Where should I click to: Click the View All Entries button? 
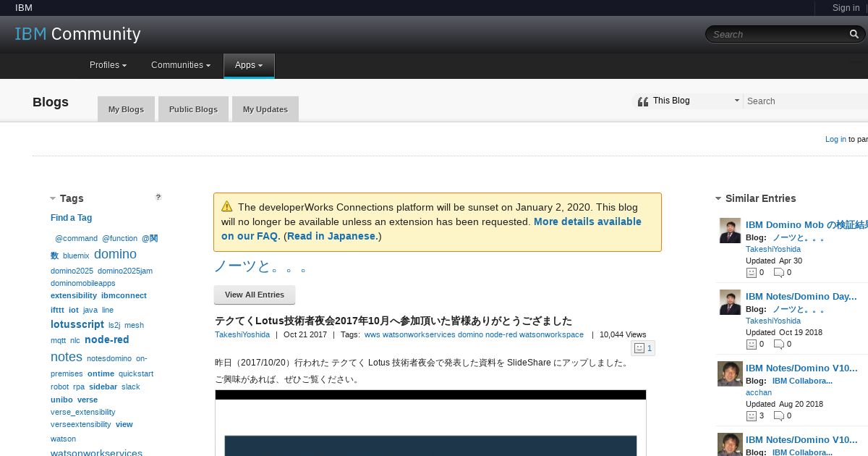pyautogui.click(x=255, y=295)
